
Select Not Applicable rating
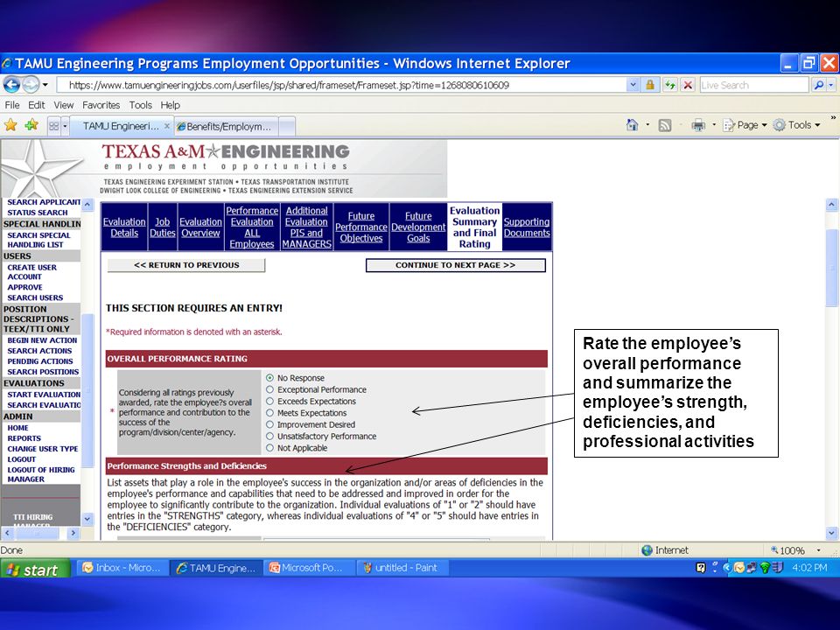(269, 448)
